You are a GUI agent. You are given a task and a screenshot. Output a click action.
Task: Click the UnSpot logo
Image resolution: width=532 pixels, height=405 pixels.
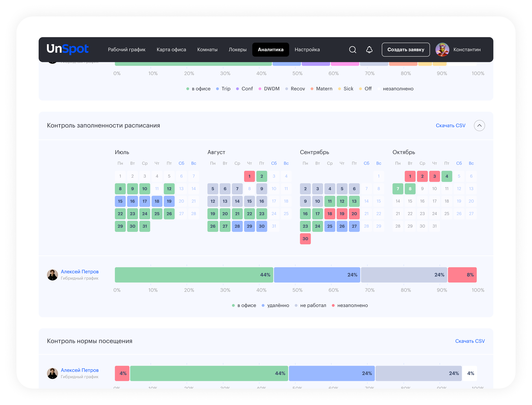click(68, 49)
